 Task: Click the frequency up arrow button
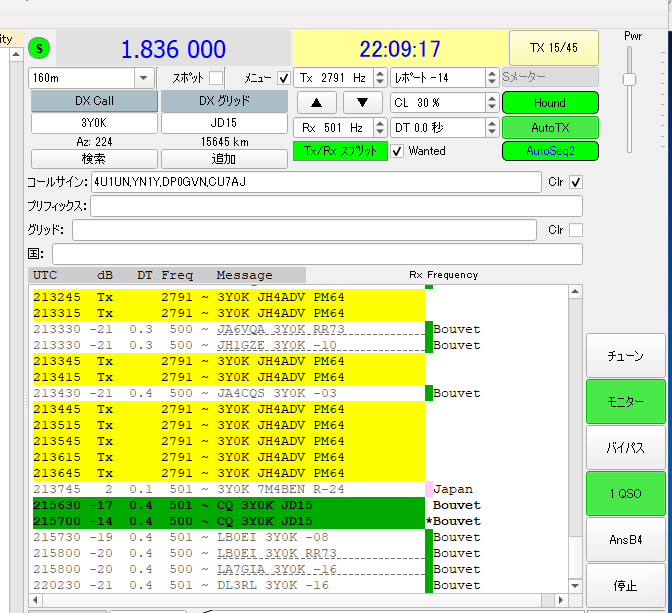point(317,102)
